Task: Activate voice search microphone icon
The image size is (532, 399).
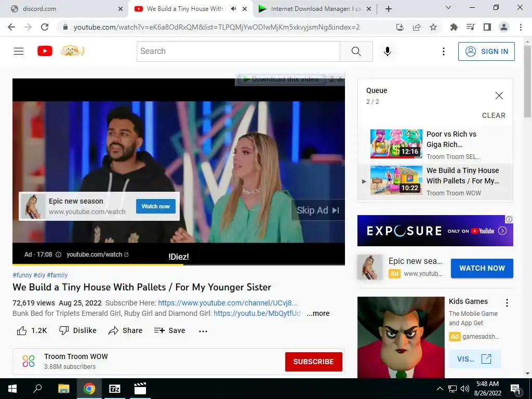Action: click(388, 51)
